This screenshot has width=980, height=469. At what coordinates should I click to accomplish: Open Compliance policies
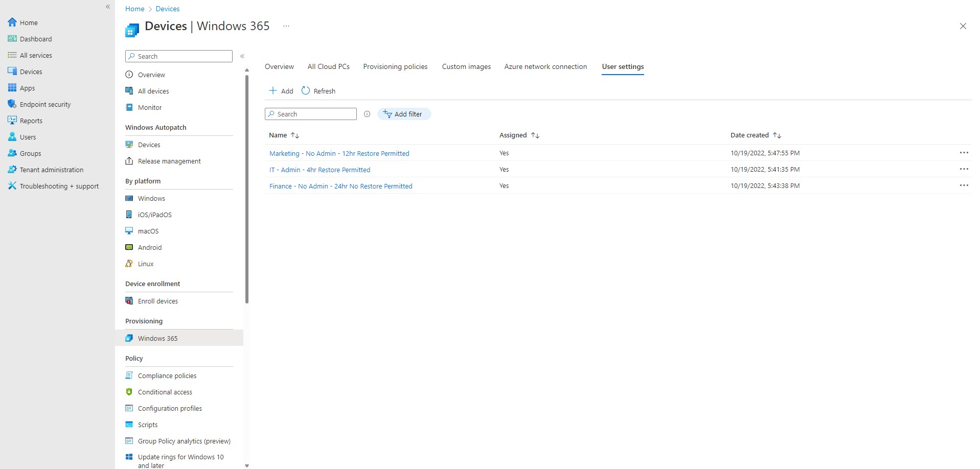tap(167, 376)
